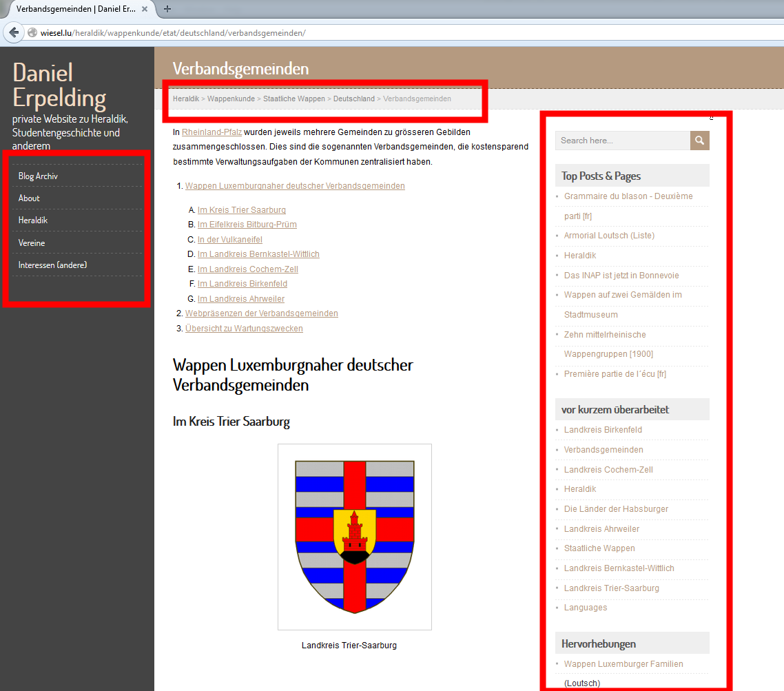The image size is (784, 691).
Task: Go to Wappenkunde in breadcrumb
Action: pyautogui.click(x=231, y=99)
